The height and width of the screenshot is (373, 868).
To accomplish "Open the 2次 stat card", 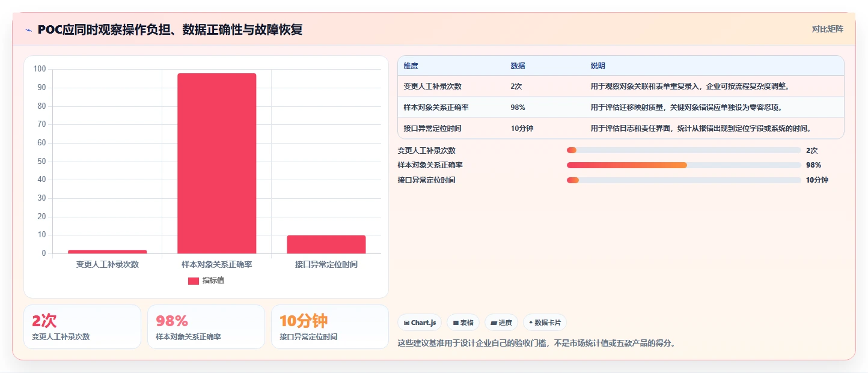I will click(x=82, y=327).
